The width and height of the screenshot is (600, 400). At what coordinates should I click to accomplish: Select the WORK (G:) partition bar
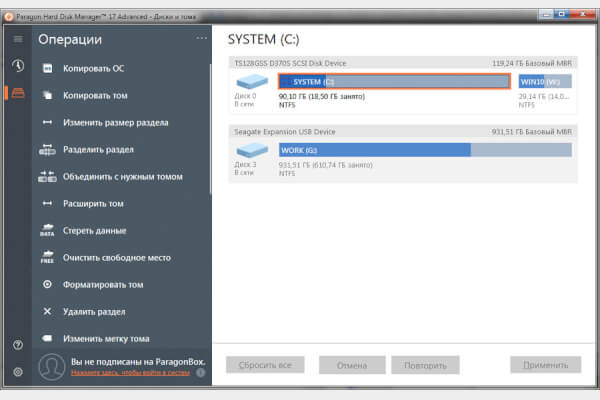coord(425,150)
